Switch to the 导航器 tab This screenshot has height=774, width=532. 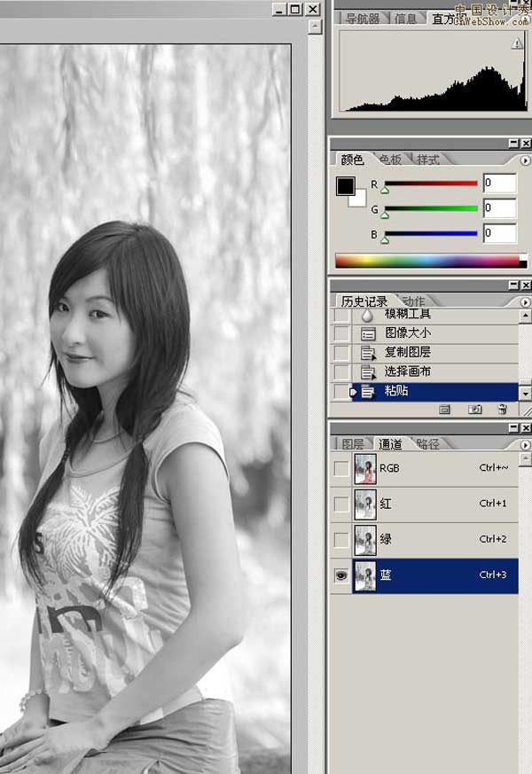(x=362, y=18)
